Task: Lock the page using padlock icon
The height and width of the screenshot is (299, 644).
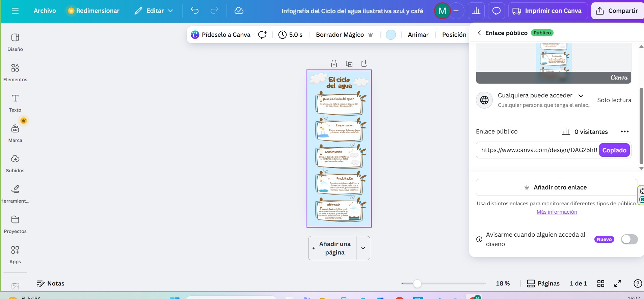Action: [x=334, y=64]
